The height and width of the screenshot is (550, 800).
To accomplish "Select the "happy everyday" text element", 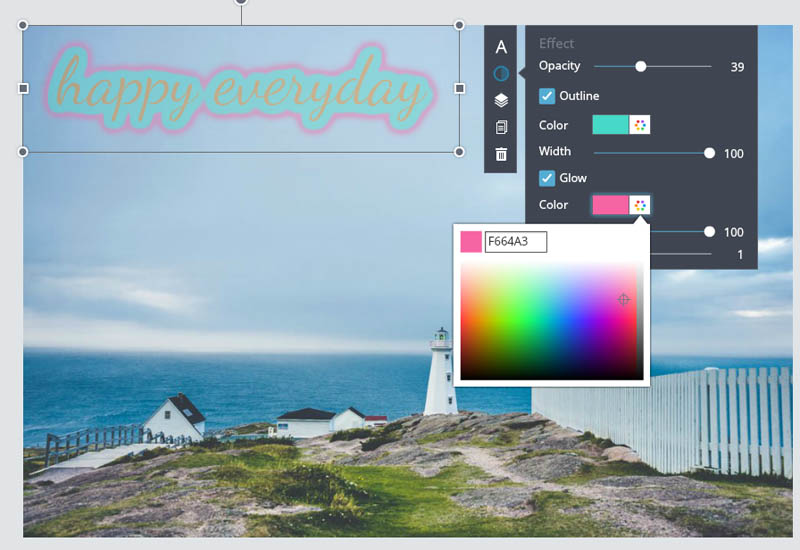I will tap(240, 92).
